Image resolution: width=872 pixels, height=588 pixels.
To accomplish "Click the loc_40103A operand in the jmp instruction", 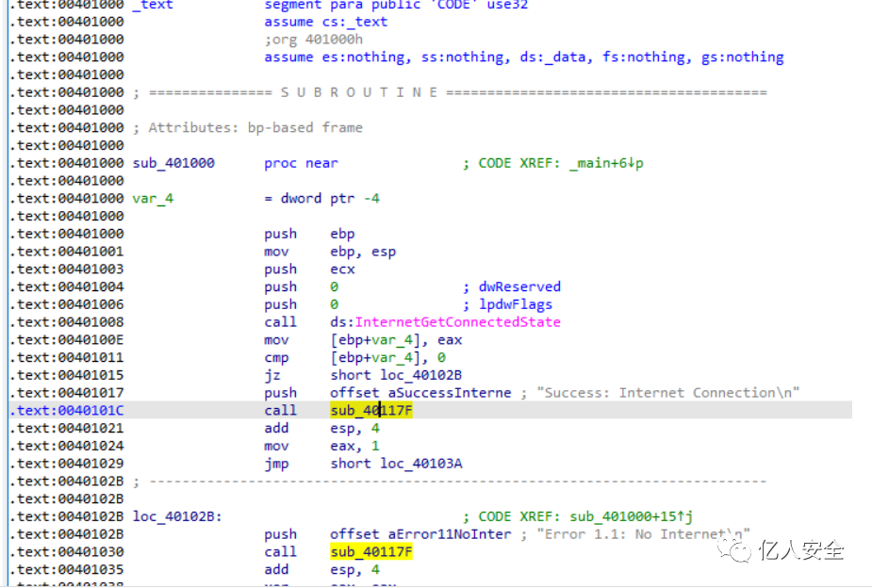I will (x=421, y=464).
